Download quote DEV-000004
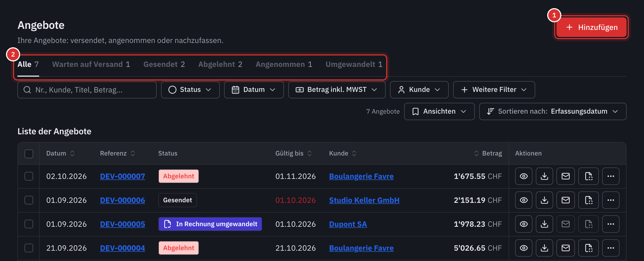This screenshot has width=644, height=261. [544, 248]
